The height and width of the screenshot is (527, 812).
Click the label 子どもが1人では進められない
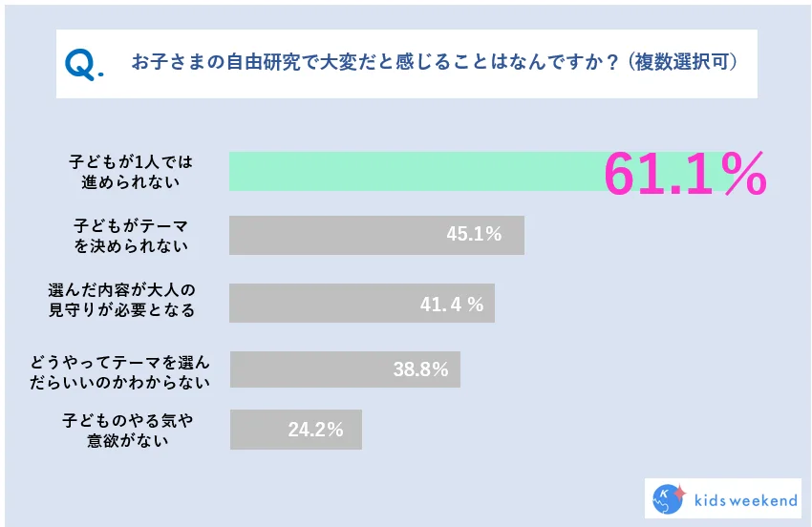coord(131,172)
